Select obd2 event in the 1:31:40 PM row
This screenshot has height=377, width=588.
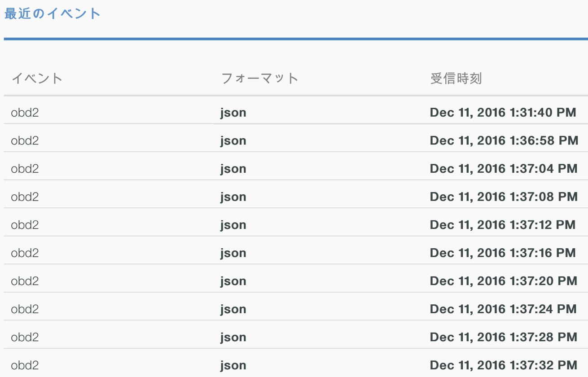pos(25,112)
